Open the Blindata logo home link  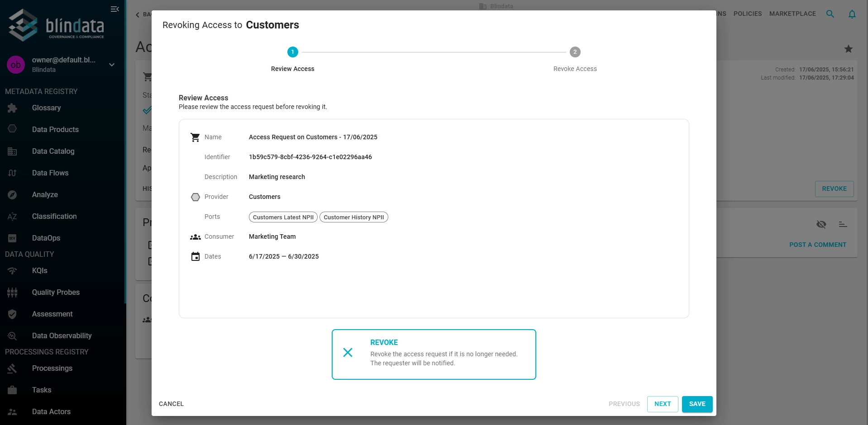(x=57, y=25)
